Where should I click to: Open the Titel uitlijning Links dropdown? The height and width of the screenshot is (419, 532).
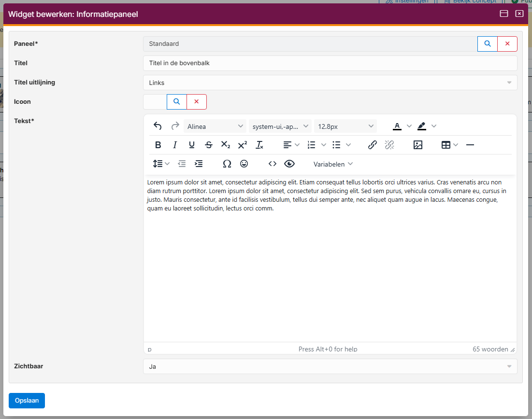tap(330, 83)
